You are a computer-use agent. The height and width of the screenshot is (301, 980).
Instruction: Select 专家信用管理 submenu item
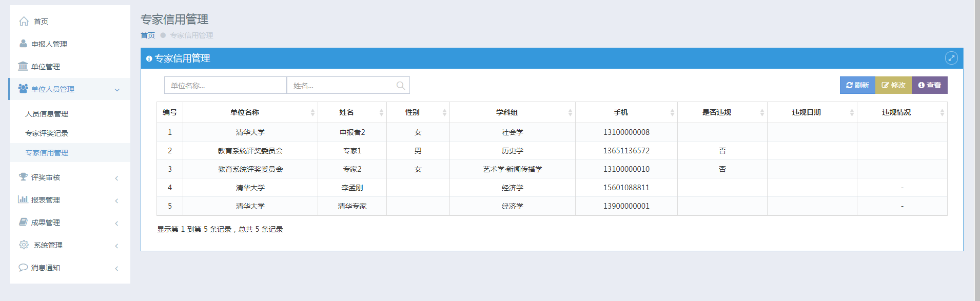(x=70, y=153)
